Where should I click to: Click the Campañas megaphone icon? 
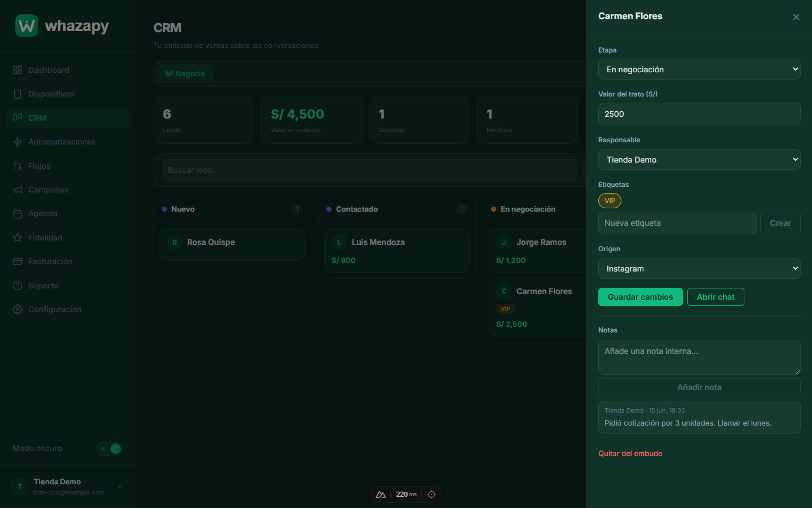tap(17, 190)
